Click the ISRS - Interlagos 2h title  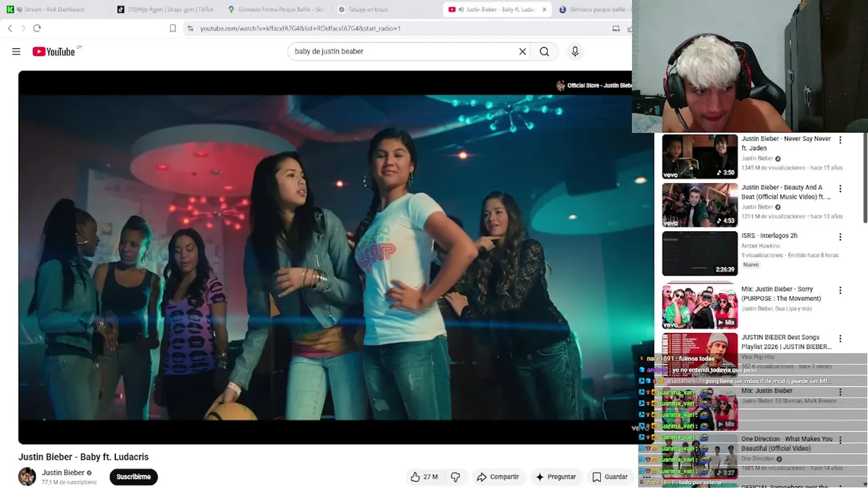(769, 236)
